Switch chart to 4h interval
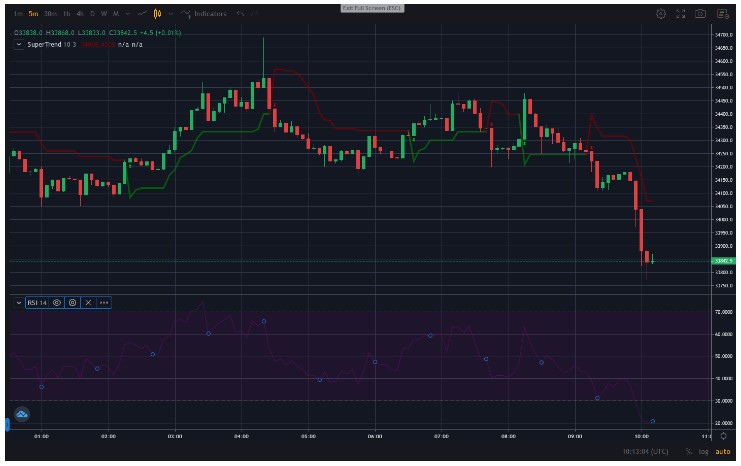The height and width of the screenshot is (466, 741). pos(80,14)
